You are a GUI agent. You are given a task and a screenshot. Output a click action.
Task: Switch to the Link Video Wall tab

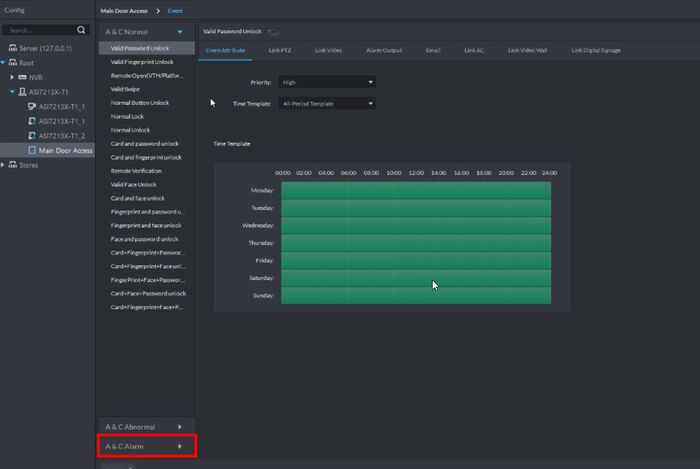pyautogui.click(x=527, y=49)
